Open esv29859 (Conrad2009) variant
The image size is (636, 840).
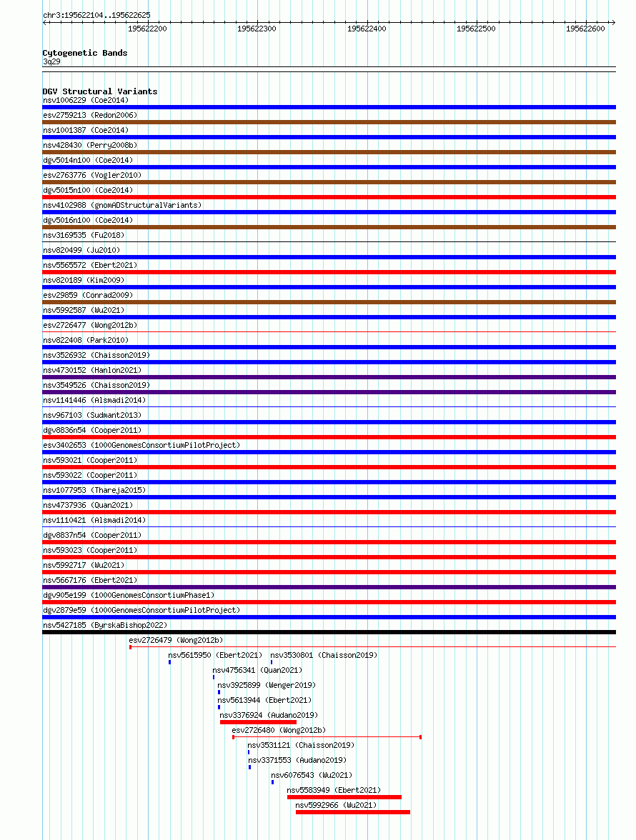coord(88,295)
